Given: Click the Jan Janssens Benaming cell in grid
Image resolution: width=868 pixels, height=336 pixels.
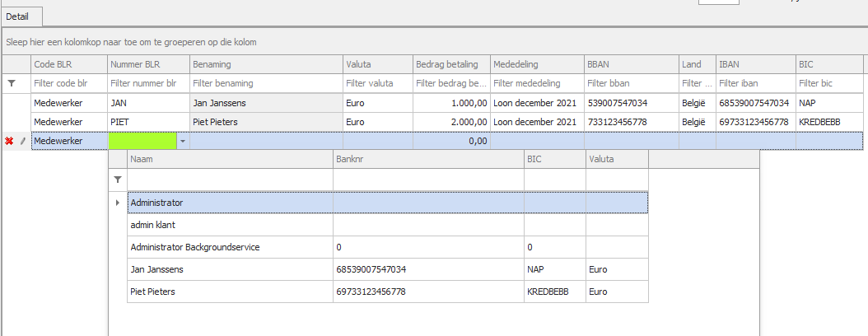Looking at the screenshot, I should (x=266, y=103).
